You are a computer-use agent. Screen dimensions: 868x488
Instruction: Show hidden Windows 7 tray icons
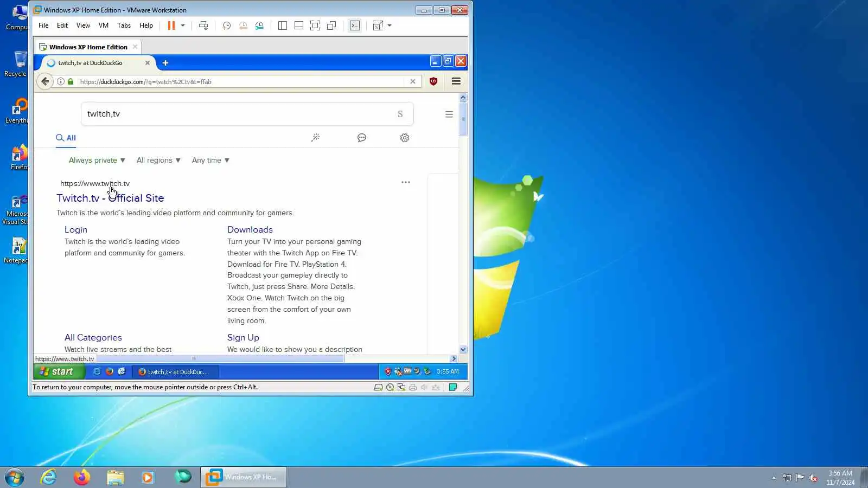[774, 478]
